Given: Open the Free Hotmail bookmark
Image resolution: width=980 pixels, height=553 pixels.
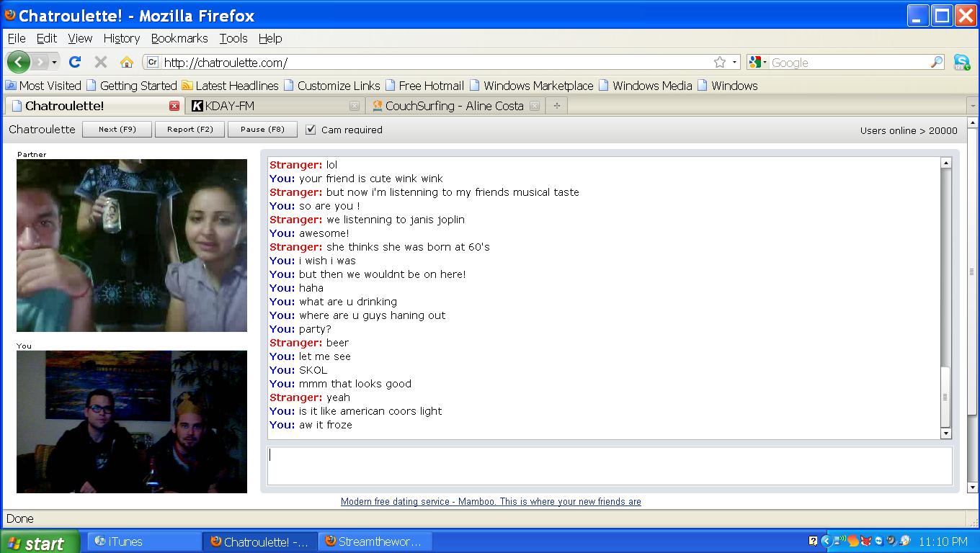Looking at the screenshot, I should 424,85.
